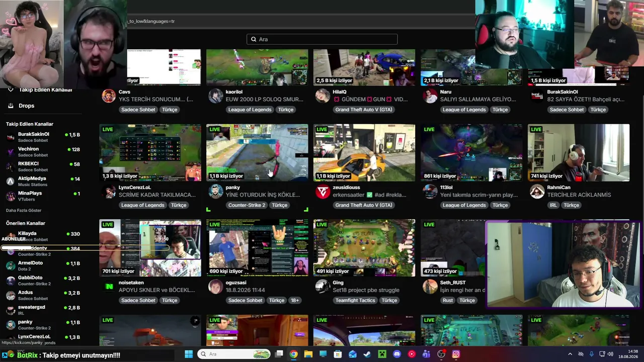Open zeusidiouss channel avatar
Viewport: 644px width, 362px height.
(x=323, y=191)
